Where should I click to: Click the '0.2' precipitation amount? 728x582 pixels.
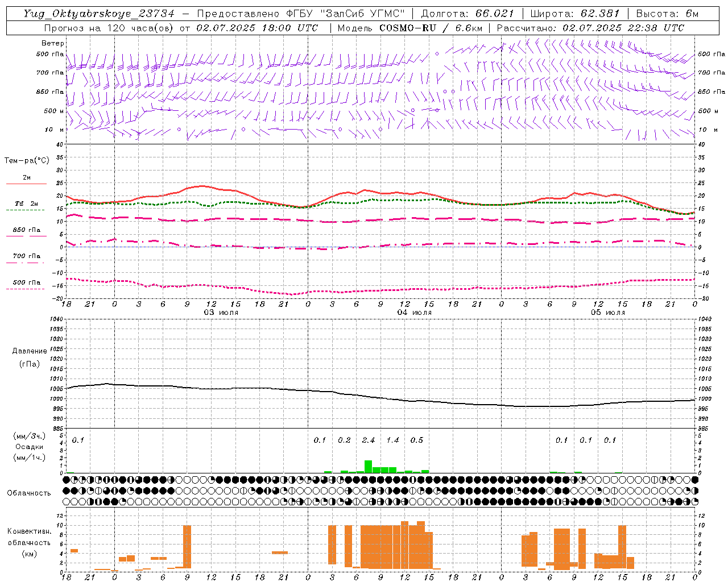coord(344,440)
